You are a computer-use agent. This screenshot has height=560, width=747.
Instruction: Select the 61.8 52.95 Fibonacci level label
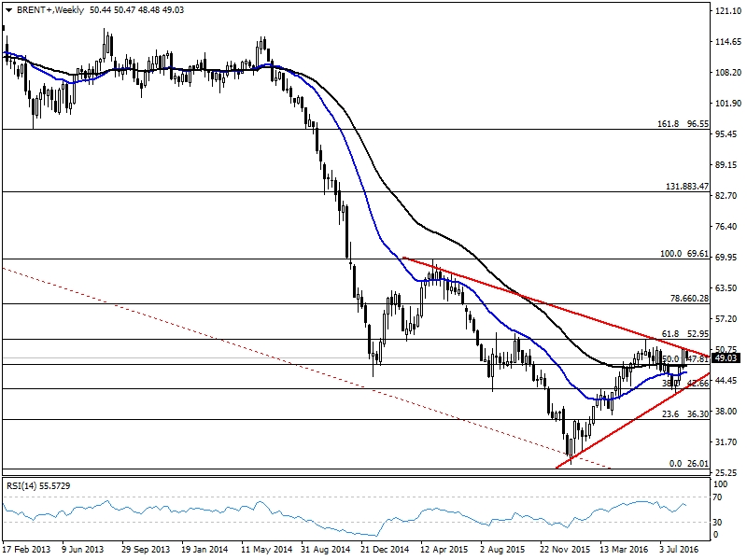[685, 334]
